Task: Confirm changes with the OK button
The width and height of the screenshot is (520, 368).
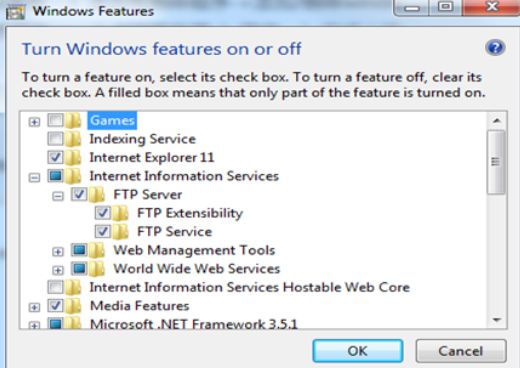Action: click(x=358, y=351)
